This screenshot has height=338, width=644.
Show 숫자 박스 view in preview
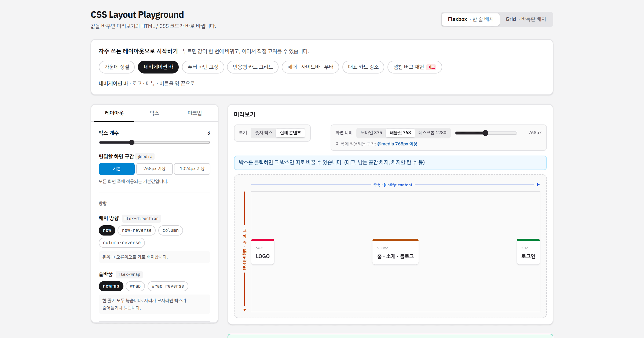tap(264, 133)
